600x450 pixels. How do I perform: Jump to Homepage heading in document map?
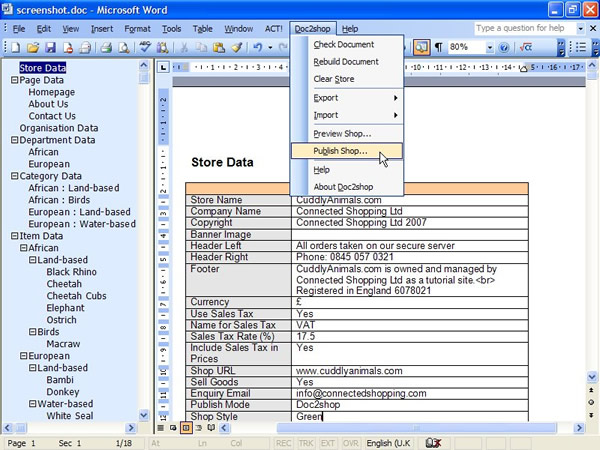52,92
